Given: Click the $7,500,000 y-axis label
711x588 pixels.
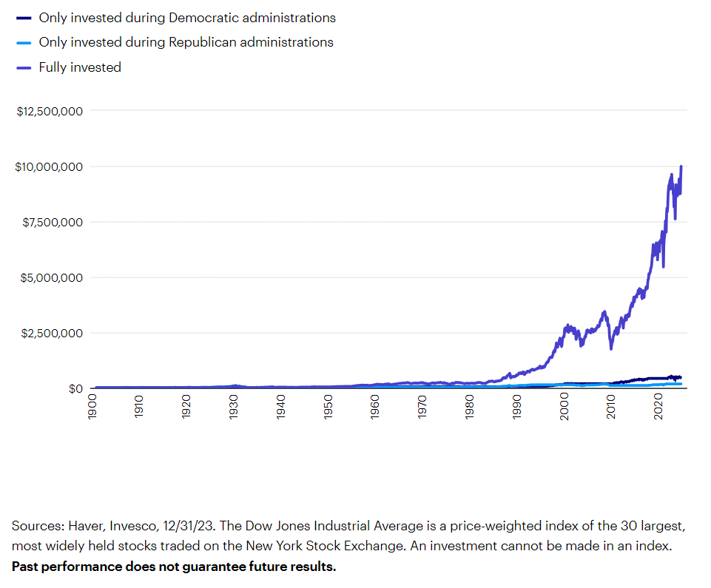Looking at the screenshot, I should (53, 222).
